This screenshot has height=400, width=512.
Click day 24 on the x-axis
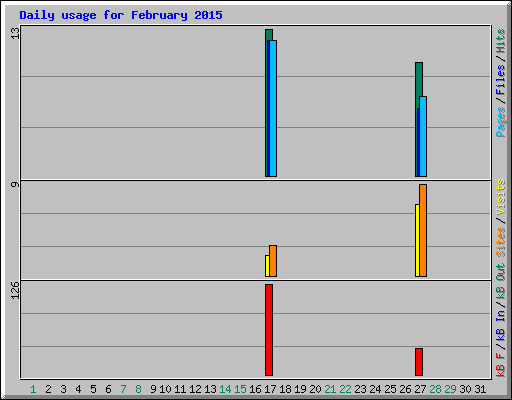(x=375, y=389)
